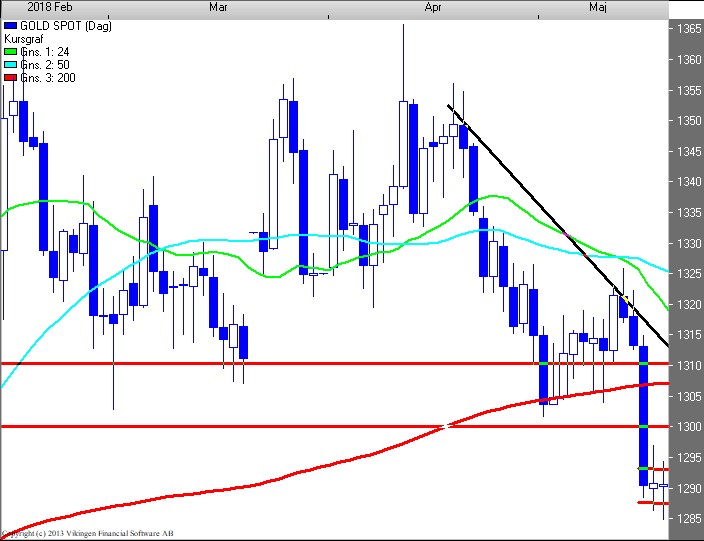Select the green Gns. 1: 24 legend swatch

[12, 50]
